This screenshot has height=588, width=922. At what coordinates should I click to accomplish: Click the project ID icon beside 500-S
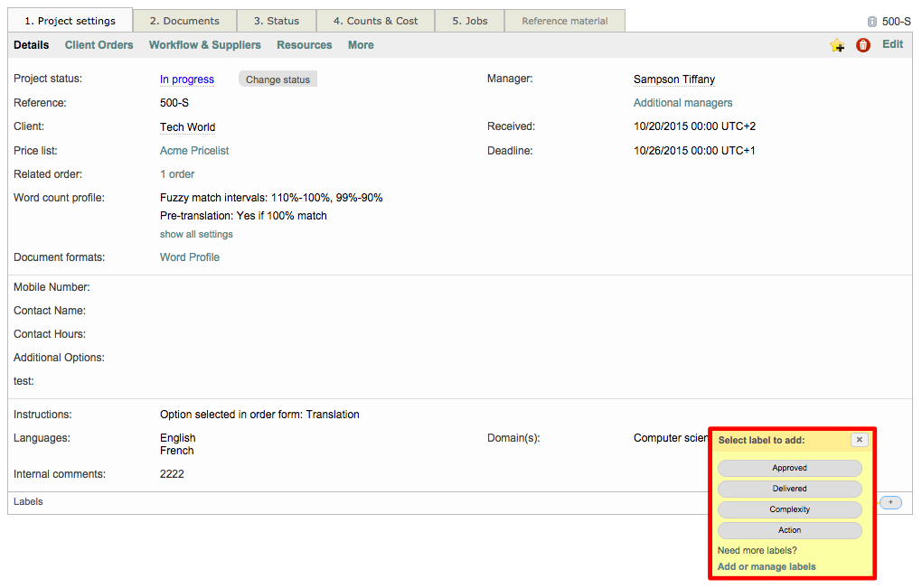click(x=871, y=22)
